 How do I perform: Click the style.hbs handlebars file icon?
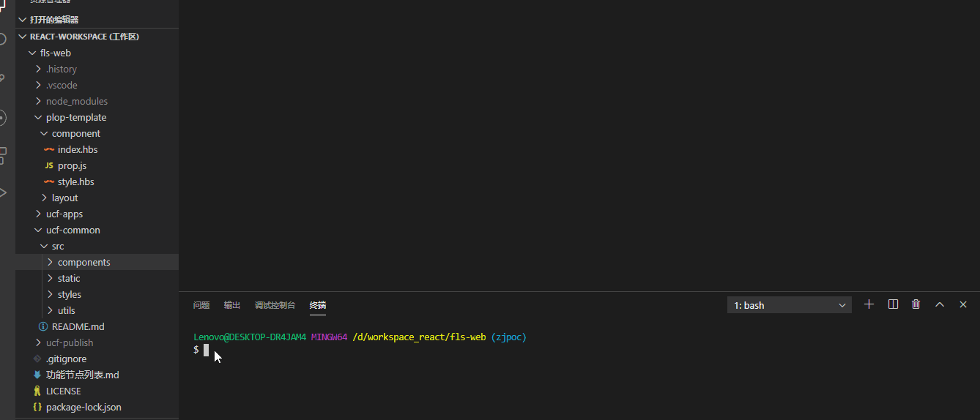(x=49, y=181)
